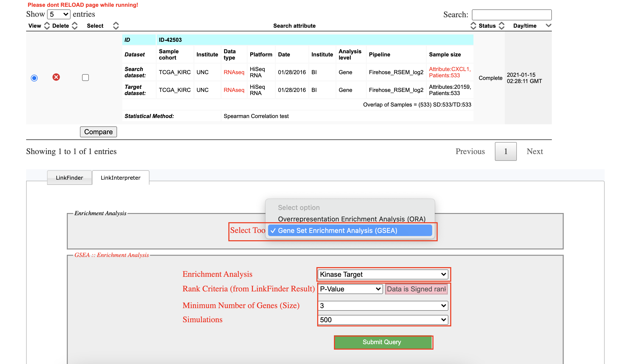Click the Day/time column header text
The height and width of the screenshot is (364, 625).
pyautogui.click(x=525, y=26)
